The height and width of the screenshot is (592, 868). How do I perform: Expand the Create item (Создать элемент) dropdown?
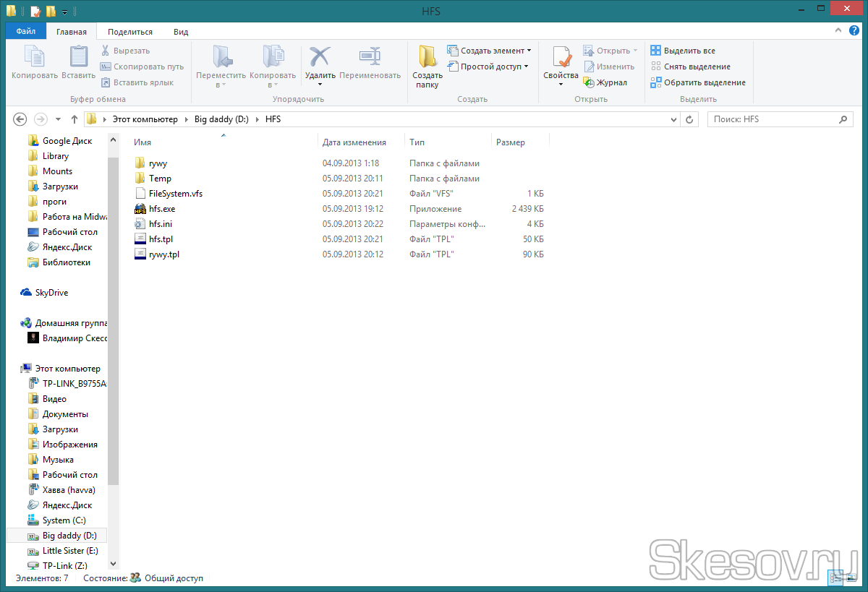(489, 51)
